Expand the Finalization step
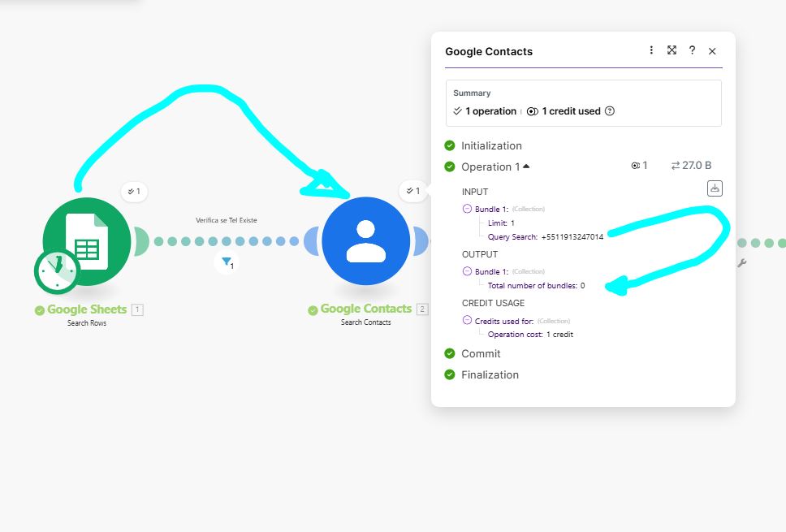This screenshot has height=532, width=786. [490, 374]
